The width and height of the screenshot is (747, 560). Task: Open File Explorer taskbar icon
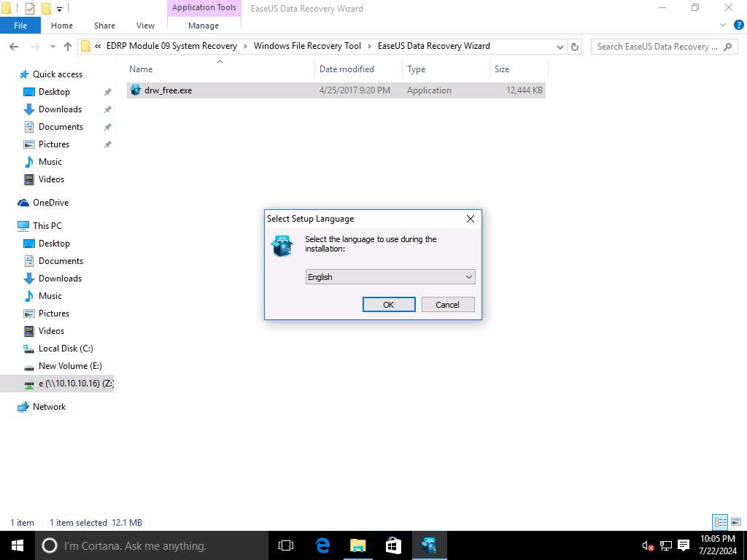click(x=357, y=545)
